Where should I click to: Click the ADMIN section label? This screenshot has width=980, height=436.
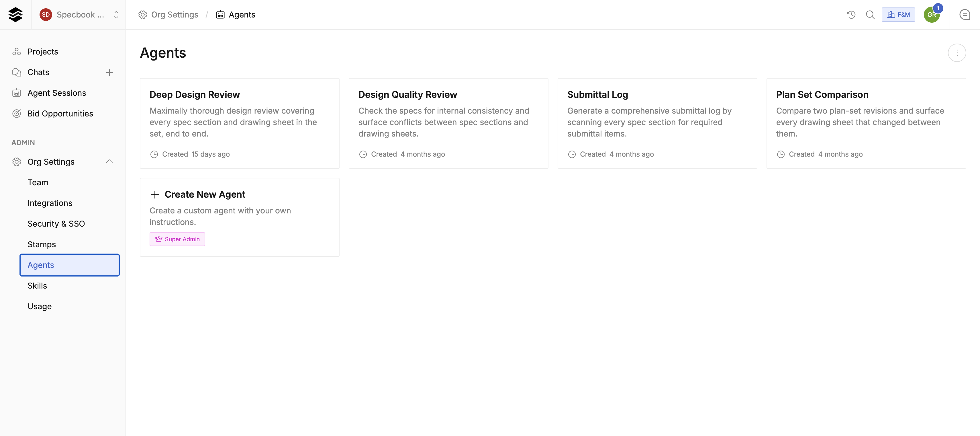(23, 142)
